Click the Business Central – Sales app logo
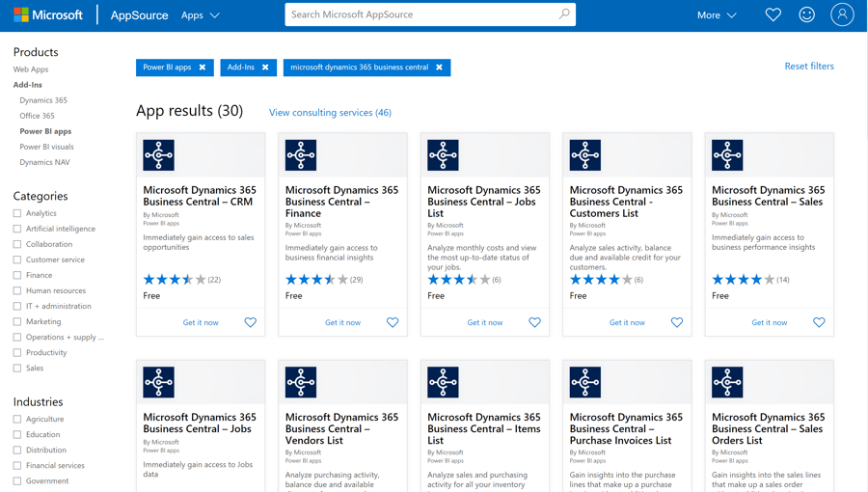The height and width of the screenshot is (492, 868). point(727,155)
